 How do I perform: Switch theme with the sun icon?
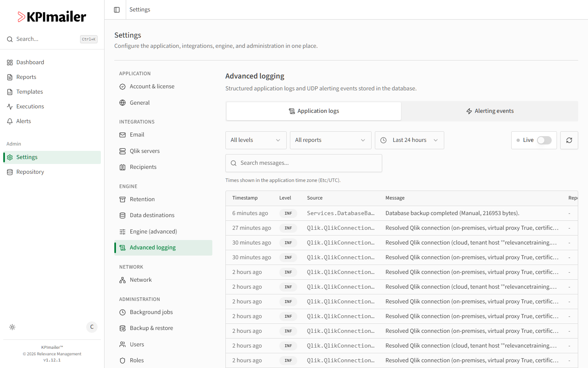(12, 327)
